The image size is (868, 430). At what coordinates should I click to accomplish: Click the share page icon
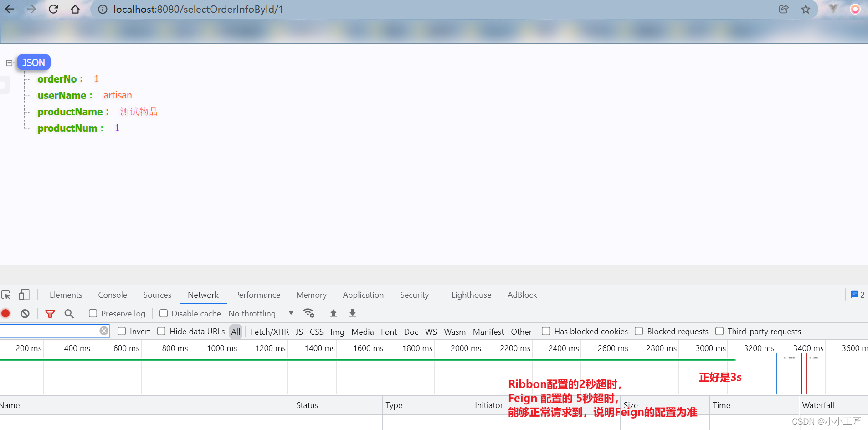pos(784,9)
